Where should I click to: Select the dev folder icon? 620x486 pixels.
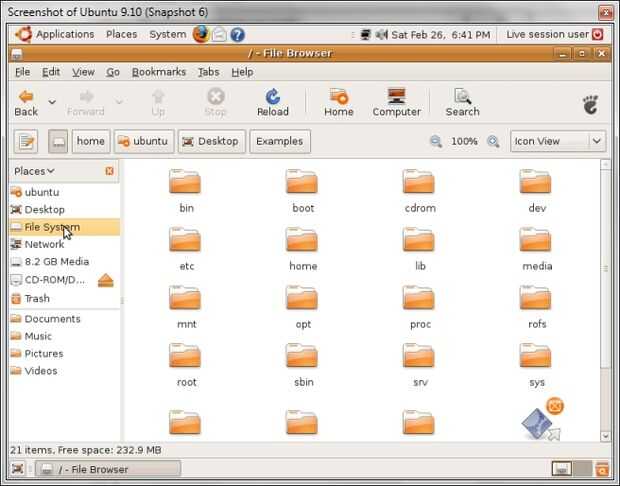[x=535, y=182]
